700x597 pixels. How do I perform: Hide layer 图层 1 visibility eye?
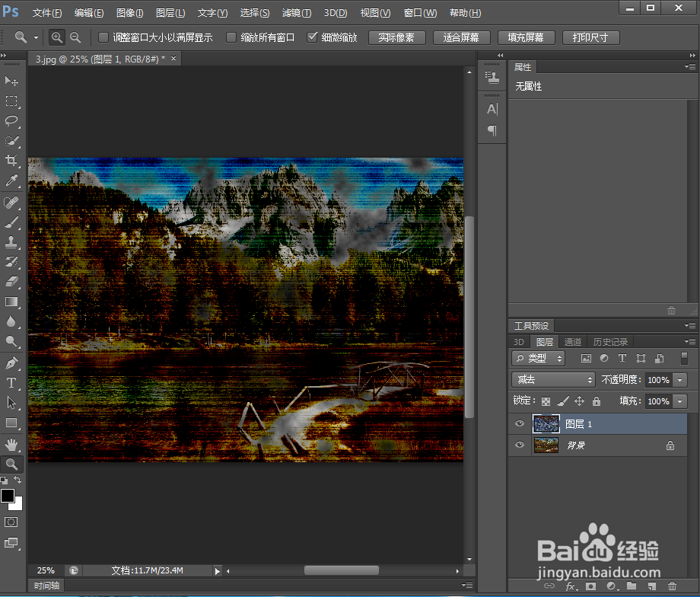tap(519, 423)
